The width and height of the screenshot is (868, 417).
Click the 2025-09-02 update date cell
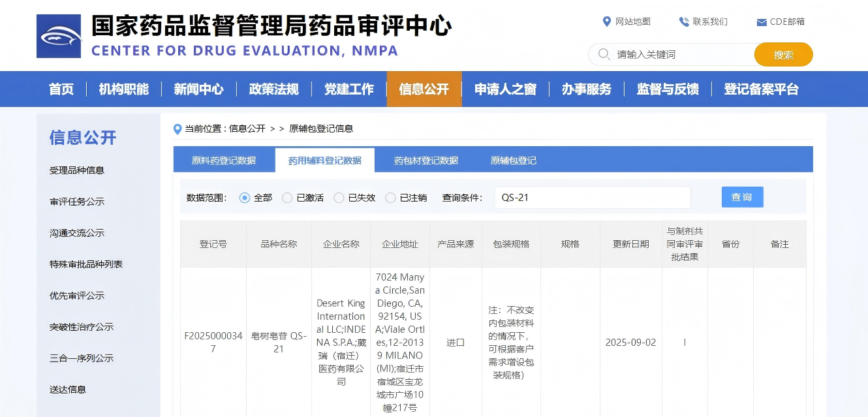pos(631,343)
